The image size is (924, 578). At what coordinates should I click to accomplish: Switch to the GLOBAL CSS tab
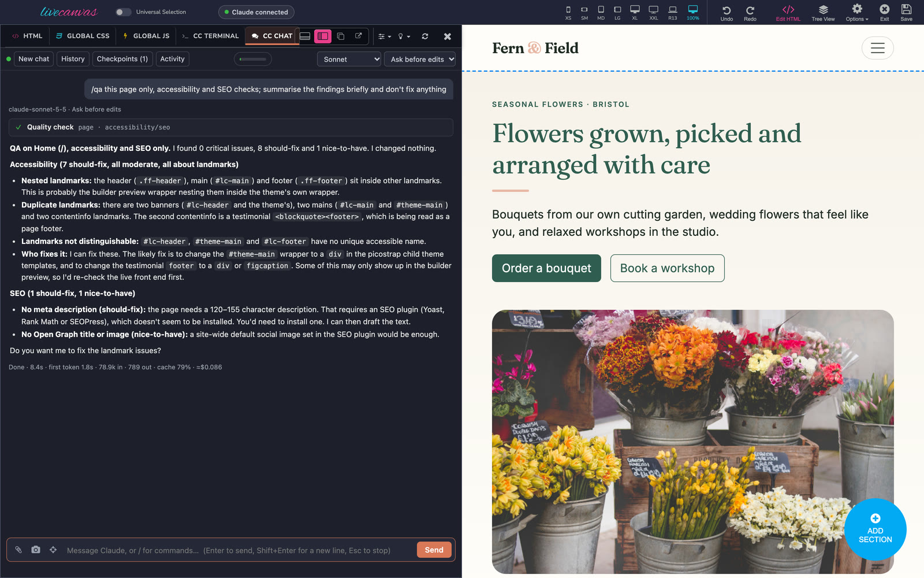pyautogui.click(x=83, y=36)
